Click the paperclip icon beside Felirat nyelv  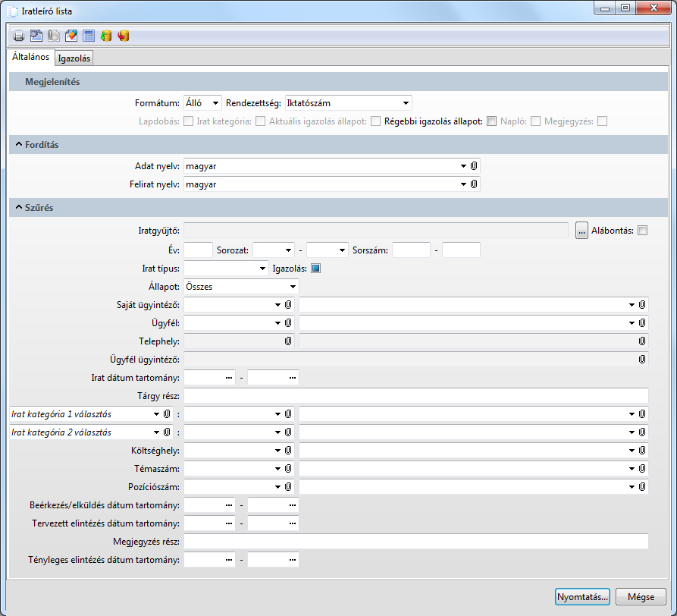(x=474, y=184)
